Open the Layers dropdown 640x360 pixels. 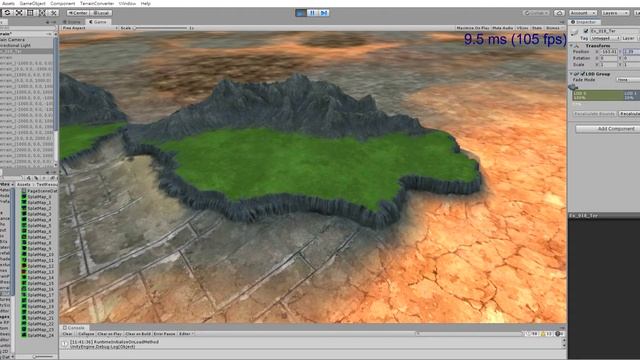click(x=615, y=13)
